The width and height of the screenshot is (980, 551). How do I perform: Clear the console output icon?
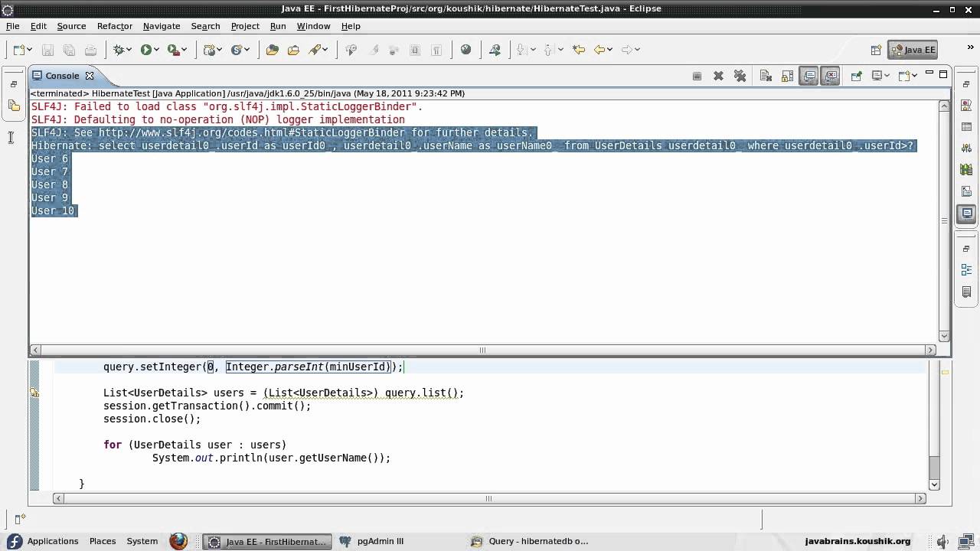pos(766,76)
